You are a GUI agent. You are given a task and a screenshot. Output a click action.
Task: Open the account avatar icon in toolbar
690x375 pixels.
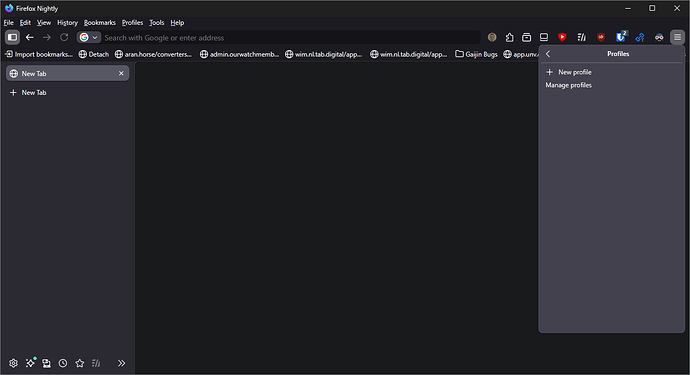click(x=492, y=37)
